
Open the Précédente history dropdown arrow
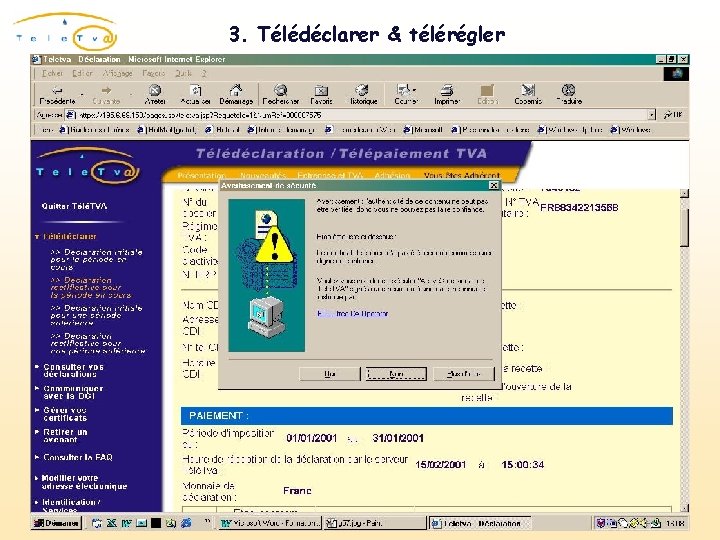pyautogui.click(x=82, y=94)
